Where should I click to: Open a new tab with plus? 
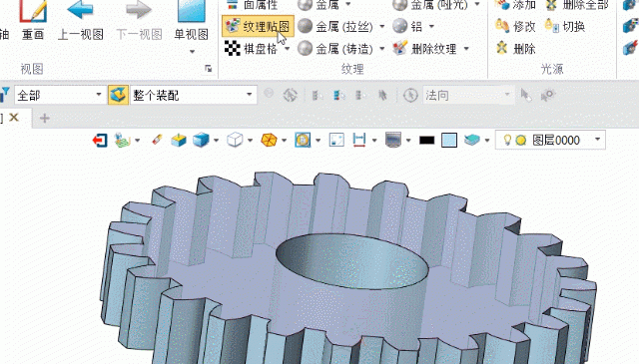pos(44,118)
